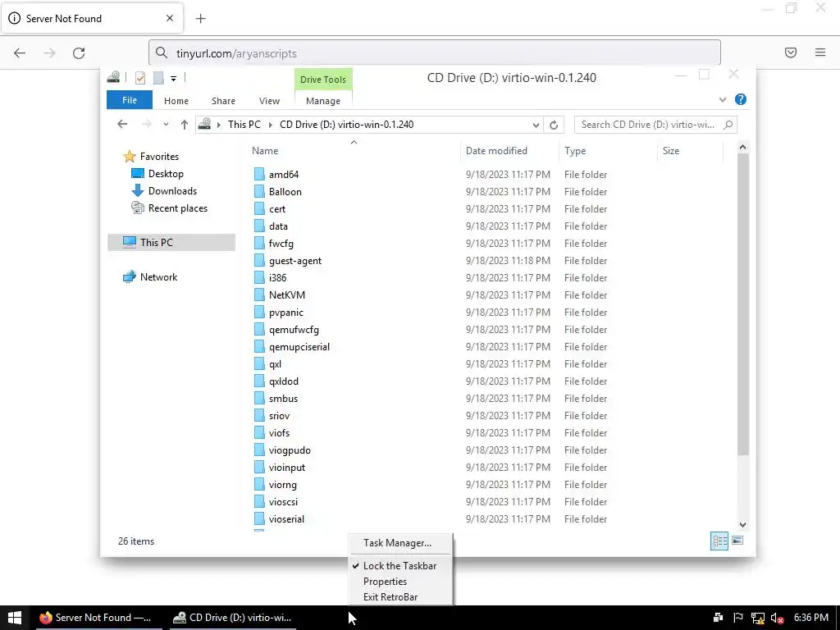Expand the This PC breadcrumb arrow
The image size is (840, 630).
pyautogui.click(x=270, y=125)
